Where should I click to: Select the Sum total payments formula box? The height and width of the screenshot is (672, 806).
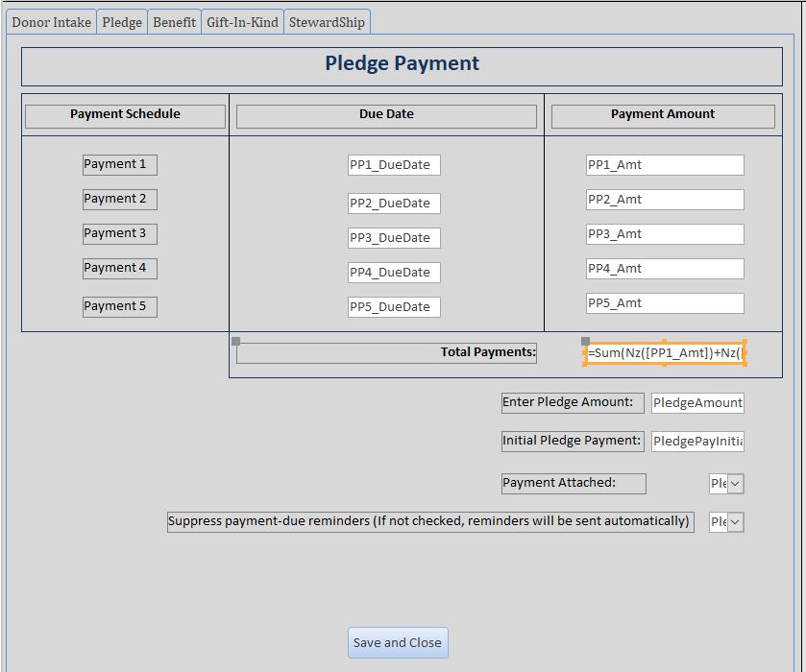click(x=665, y=353)
